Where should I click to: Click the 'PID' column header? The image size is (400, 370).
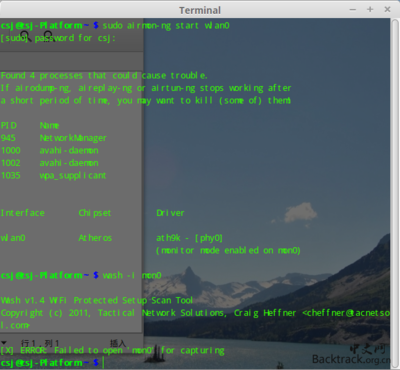9,125
